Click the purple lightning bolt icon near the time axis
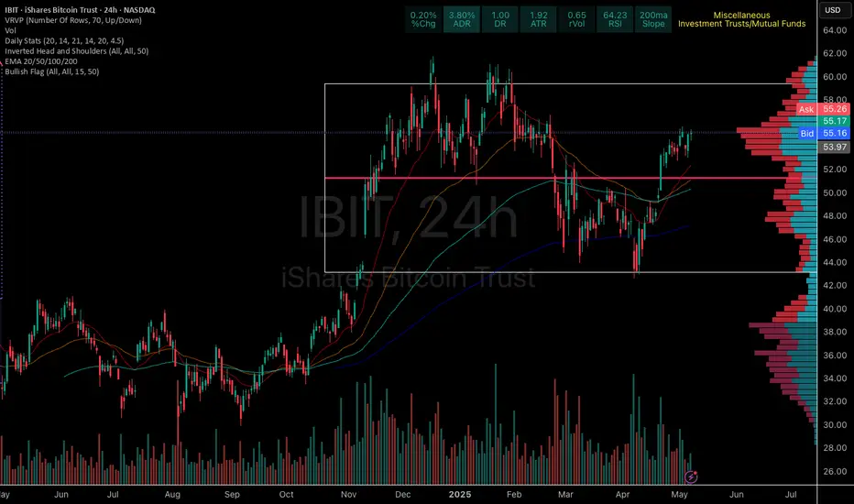This screenshot has width=854, height=504. 691,477
